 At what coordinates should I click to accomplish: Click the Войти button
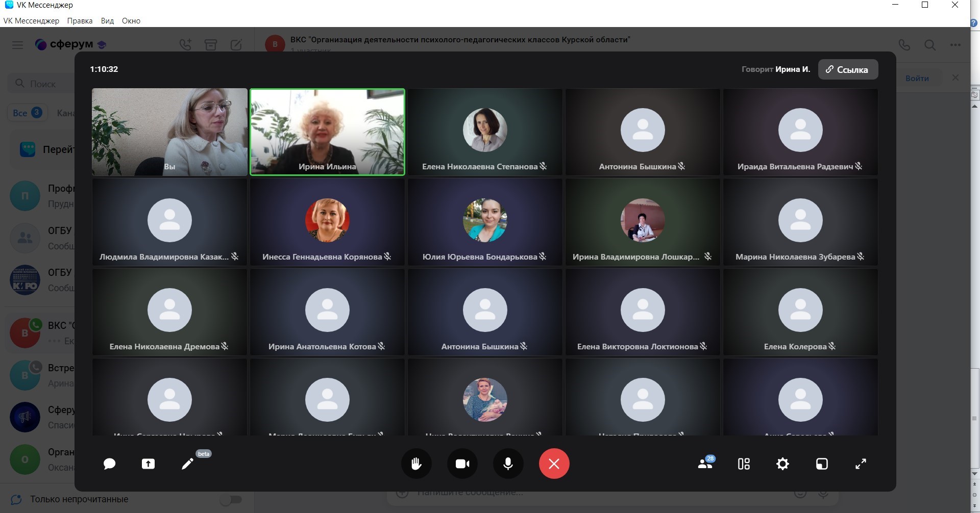coord(917,78)
